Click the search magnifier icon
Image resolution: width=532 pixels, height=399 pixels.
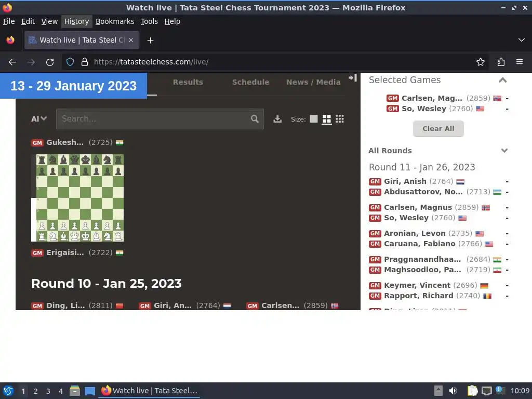tap(255, 119)
